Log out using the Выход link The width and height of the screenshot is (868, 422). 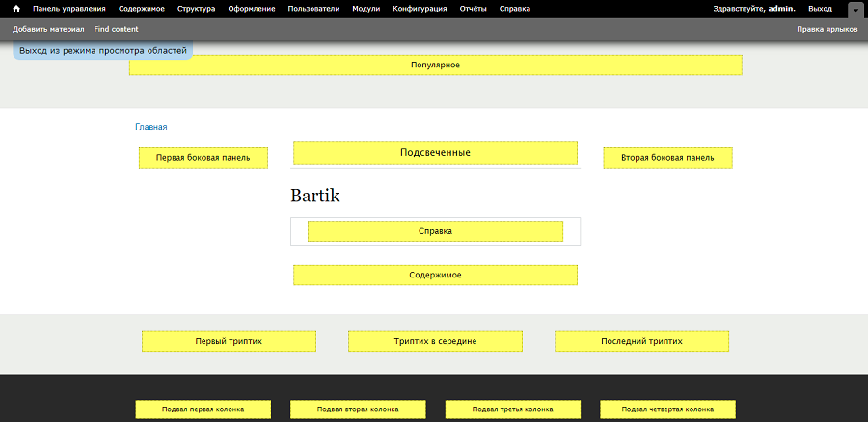(820, 9)
